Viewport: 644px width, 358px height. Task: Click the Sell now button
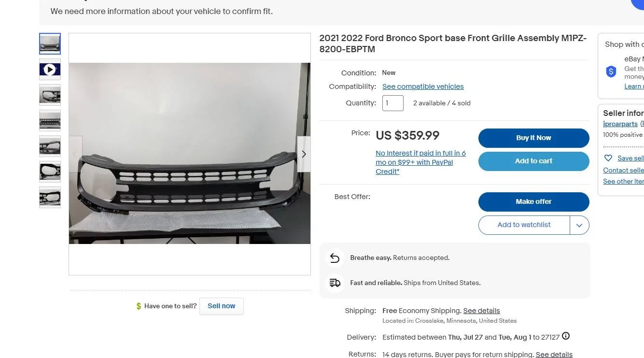point(222,306)
